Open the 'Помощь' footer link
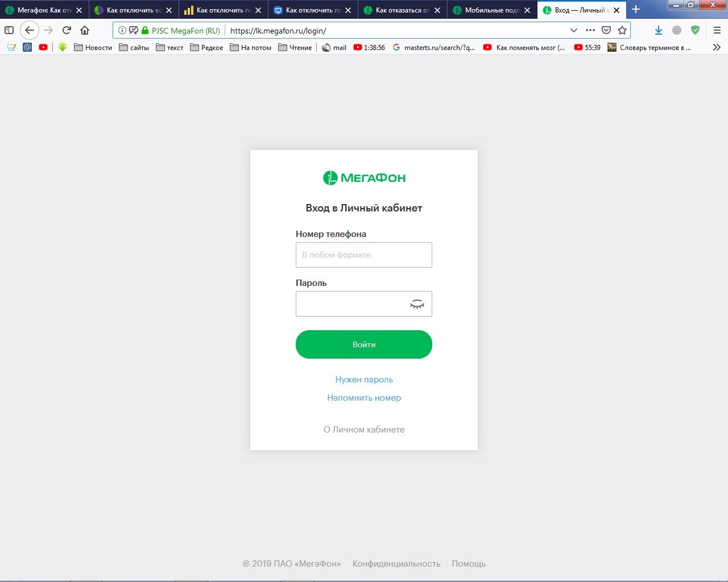The image size is (728, 582). 469,564
